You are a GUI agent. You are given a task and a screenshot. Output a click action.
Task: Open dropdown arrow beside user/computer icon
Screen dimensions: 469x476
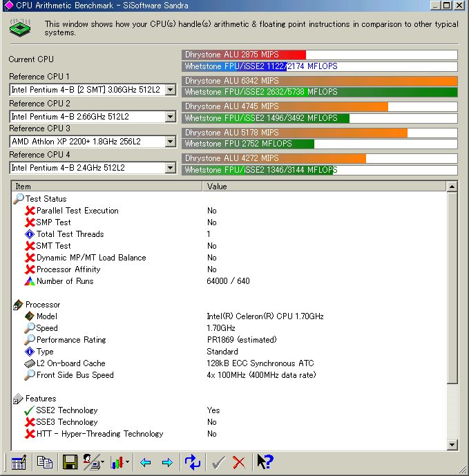pos(103,462)
